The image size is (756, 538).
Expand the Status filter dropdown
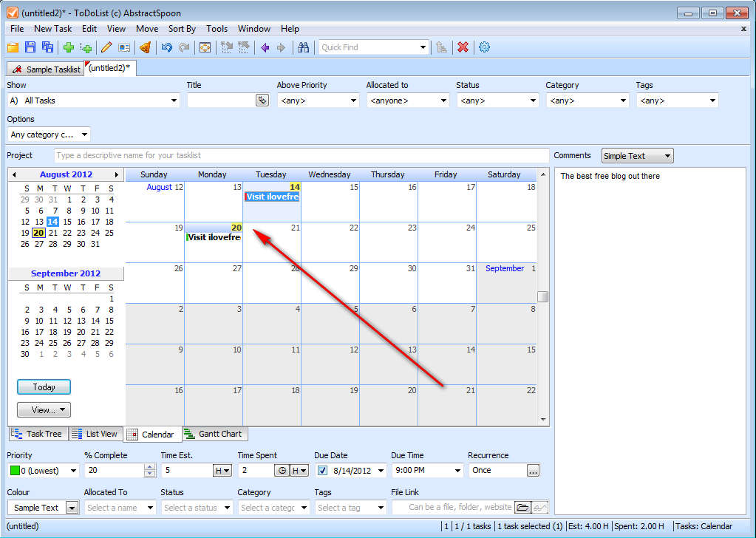[533, 101]
